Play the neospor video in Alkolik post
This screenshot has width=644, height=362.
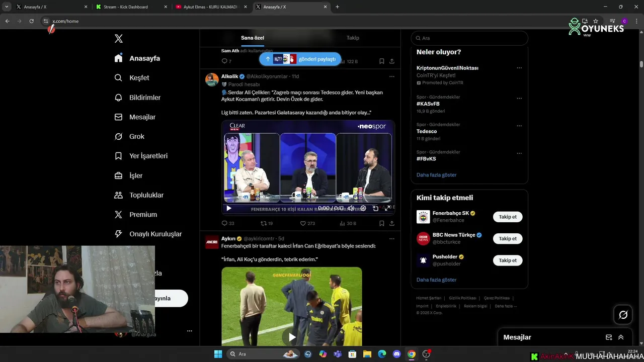coord(229,208)
